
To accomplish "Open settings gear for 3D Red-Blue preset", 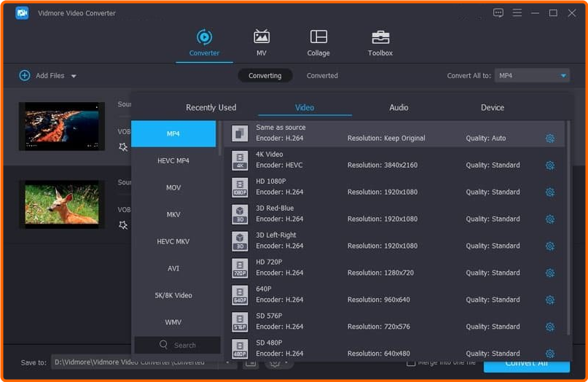I will [550, 219].
